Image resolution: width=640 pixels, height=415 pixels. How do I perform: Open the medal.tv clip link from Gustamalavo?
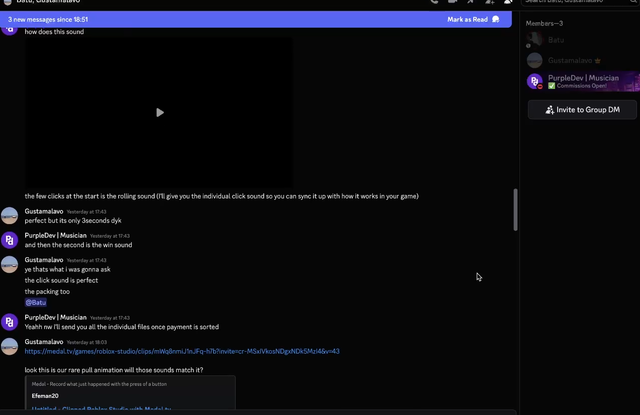click(x=182, y=351)
